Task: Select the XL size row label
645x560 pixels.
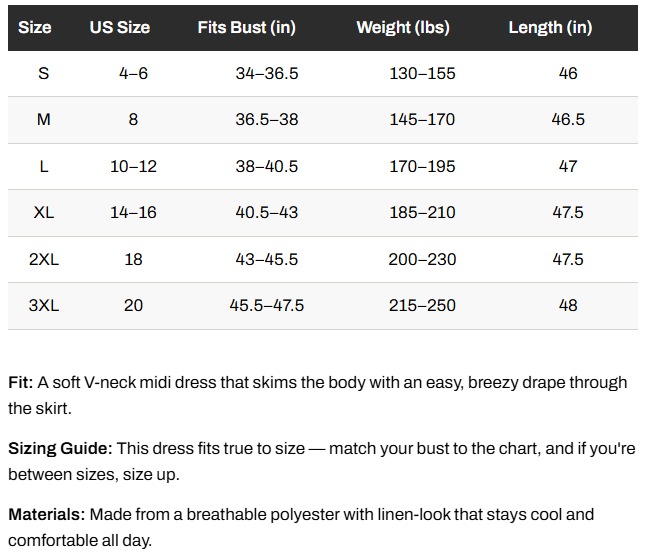Action: (x=44, y=213)
